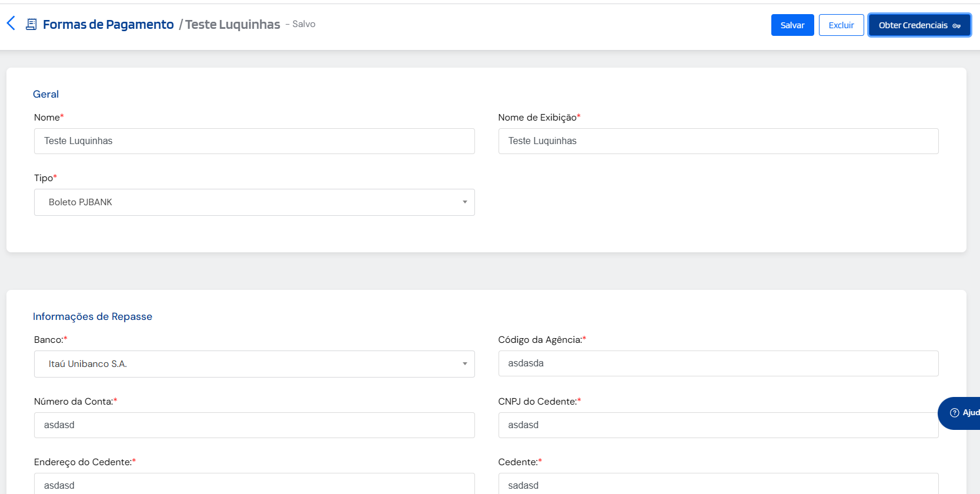The image size is (980, 494).
Task: Open the Tipo dropdown showing Boleto PJBANK
Action: pyautogui.click(x=254, y=202)
